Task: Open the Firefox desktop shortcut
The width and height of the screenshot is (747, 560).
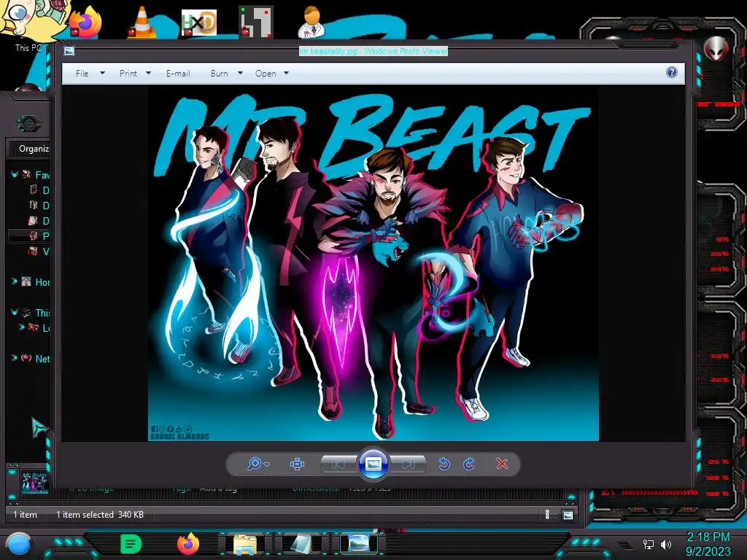Action: [86, 22]
